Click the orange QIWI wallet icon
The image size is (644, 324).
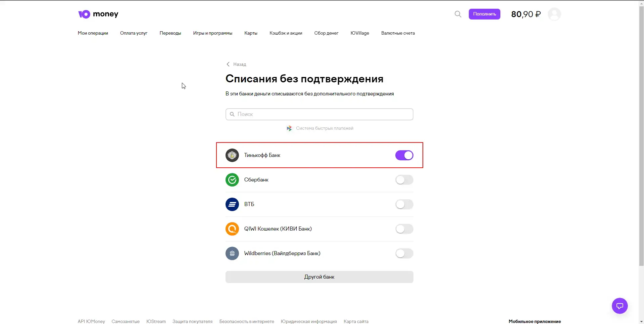click(232, 229)
